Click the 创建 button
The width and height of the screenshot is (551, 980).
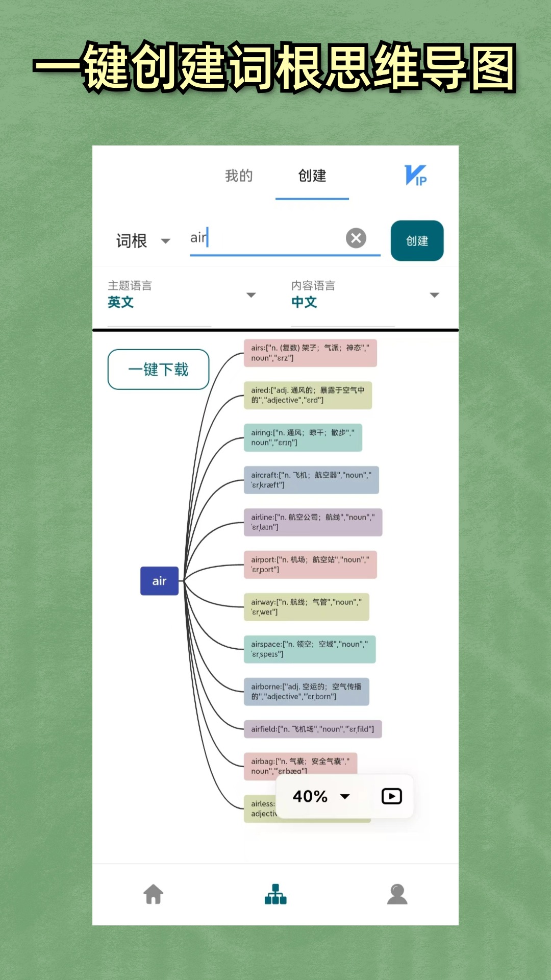pyautogui.click(x=417, y=241)
